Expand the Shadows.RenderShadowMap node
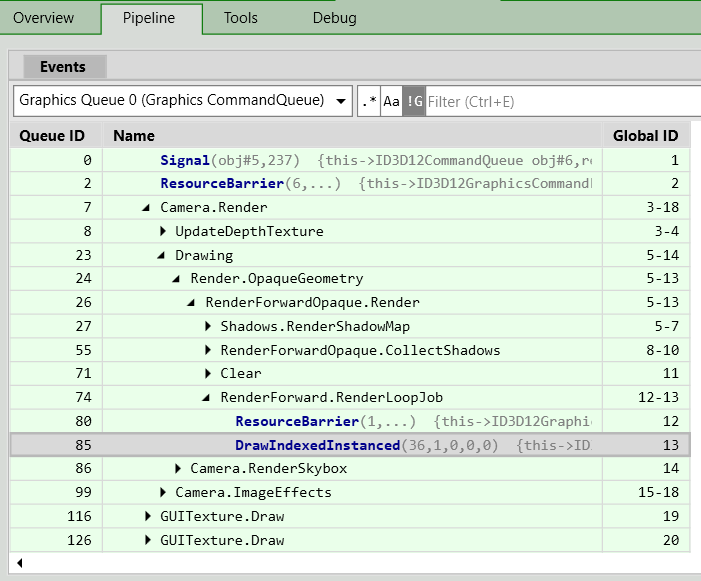Screen dimensions: 701x581 (x=208, y=327)
